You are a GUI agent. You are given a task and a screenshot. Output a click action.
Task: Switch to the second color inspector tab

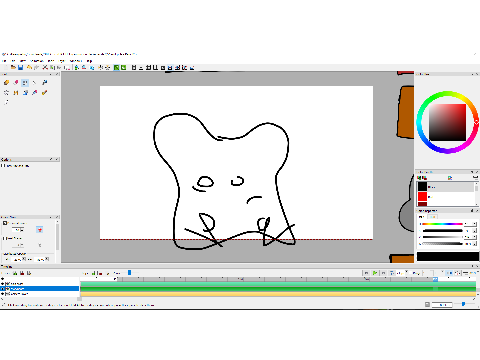432,217
